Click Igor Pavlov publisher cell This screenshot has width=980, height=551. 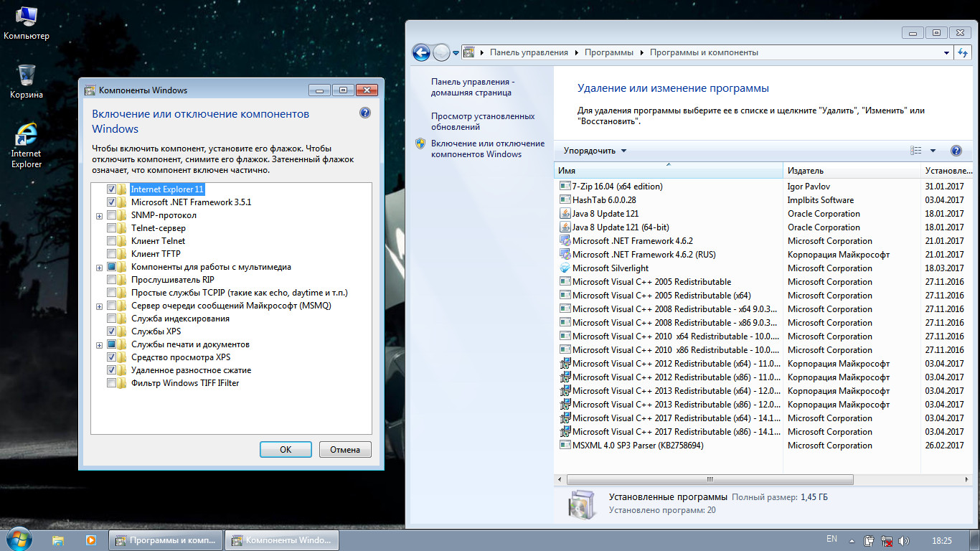click(x=809, y=187)
